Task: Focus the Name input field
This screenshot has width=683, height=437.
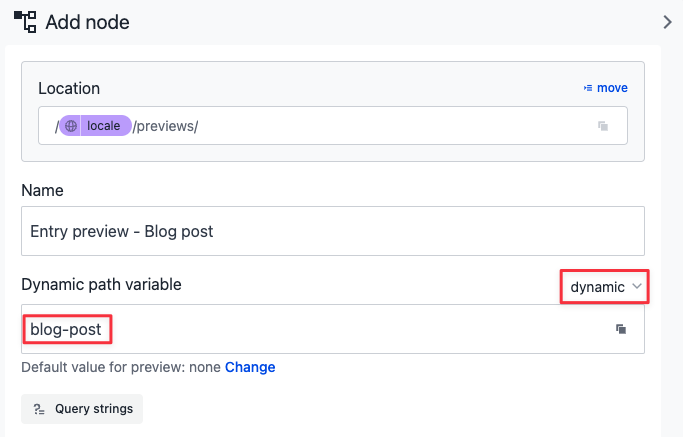Action: coord(332,231)
